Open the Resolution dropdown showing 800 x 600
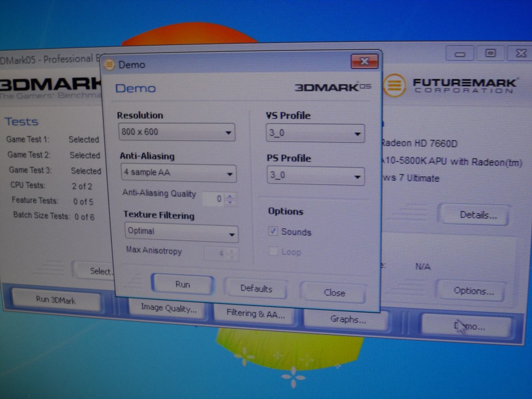The height and width of the screenshot is (399, 532). [x=177, y=132]
